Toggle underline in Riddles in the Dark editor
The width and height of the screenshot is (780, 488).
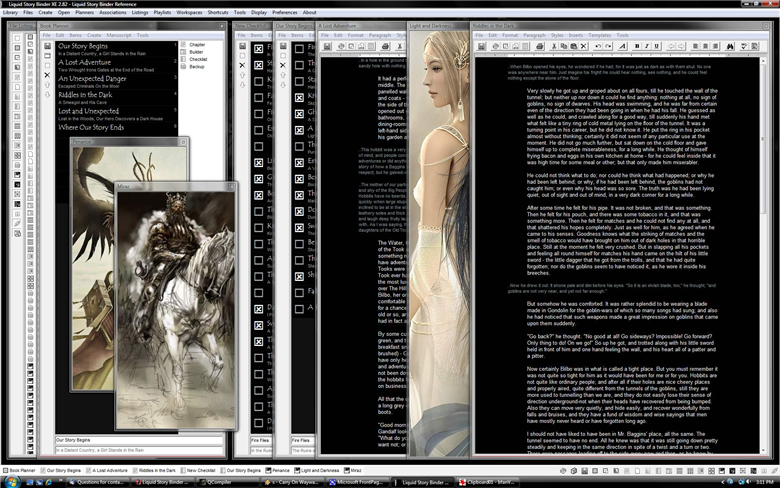657,46
